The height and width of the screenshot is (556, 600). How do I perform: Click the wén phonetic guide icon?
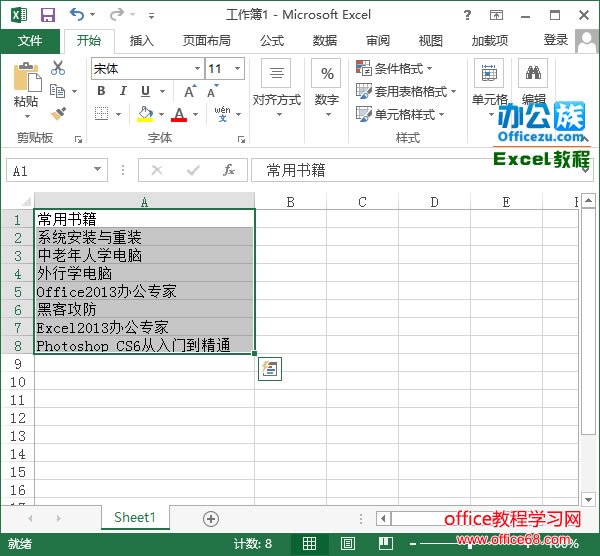[x=223, y=114]
